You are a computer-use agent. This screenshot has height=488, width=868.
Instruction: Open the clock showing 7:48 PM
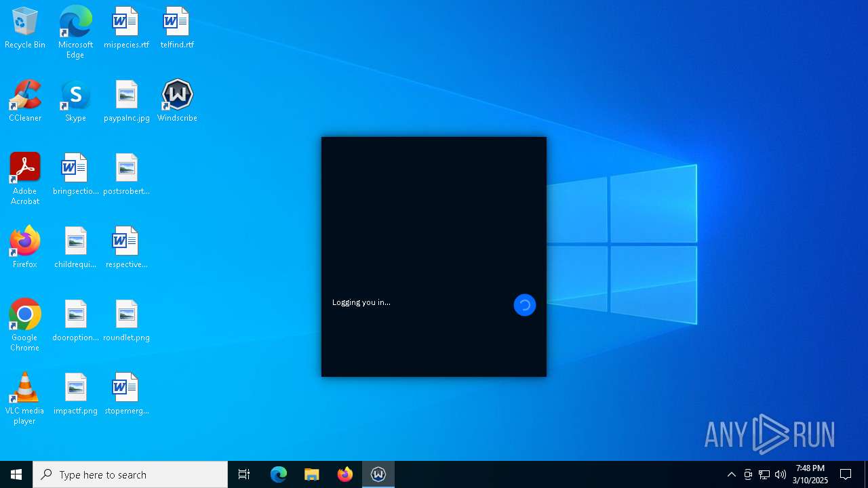click(x=810, y=474)
